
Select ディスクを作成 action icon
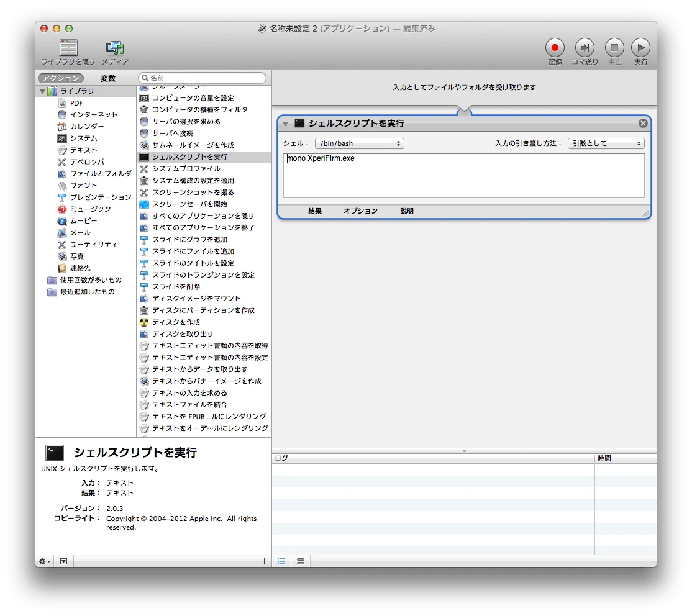pyautogui.click(x=144, y=322)
